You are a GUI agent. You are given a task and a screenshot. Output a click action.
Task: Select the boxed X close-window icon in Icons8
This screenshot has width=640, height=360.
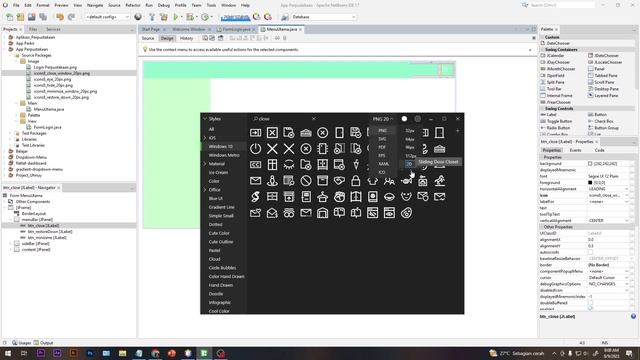pos(272,133)
